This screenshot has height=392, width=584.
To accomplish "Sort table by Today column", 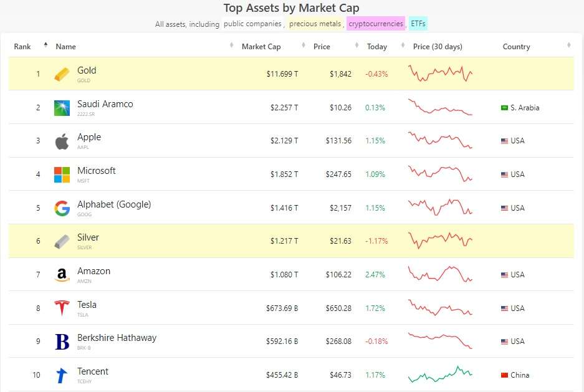I will (x=376, y=47).
